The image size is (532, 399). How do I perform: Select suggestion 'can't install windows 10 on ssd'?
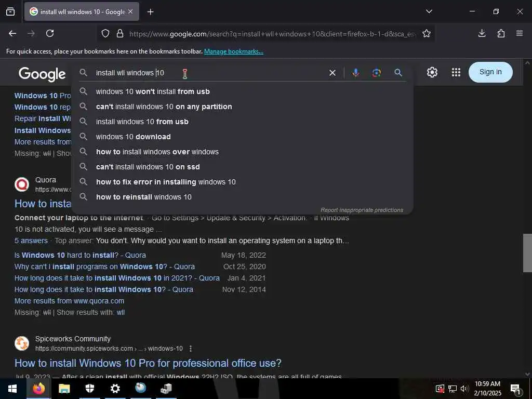coord(242,167)
